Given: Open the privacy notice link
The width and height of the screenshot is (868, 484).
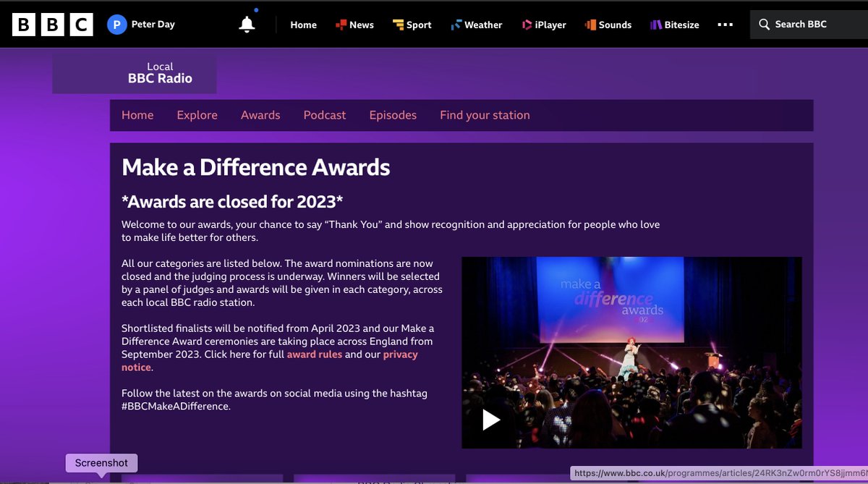Looking at the screenshot, I should [269, 361].
